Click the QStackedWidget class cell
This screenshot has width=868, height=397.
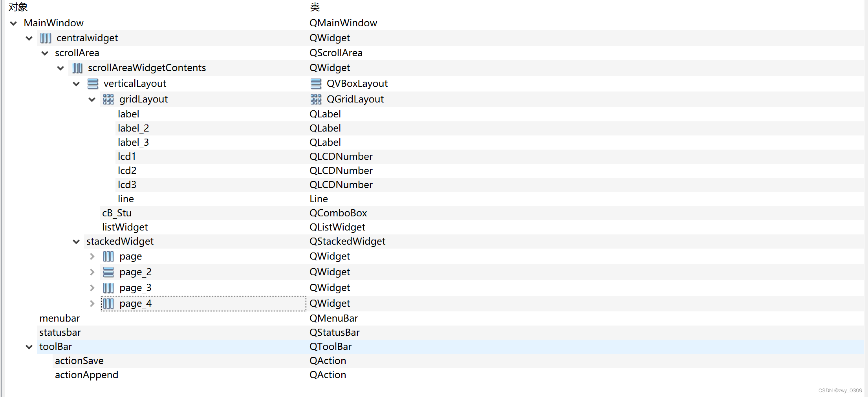348,241
